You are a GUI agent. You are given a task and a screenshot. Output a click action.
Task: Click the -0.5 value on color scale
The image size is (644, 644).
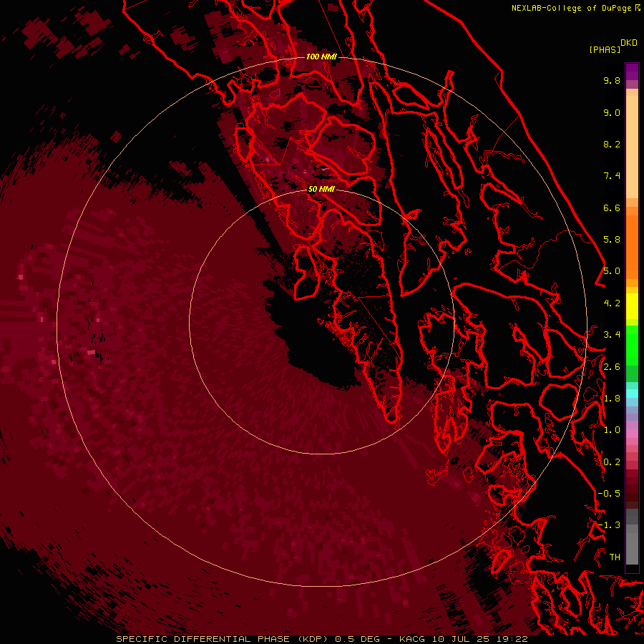(609, 494)
